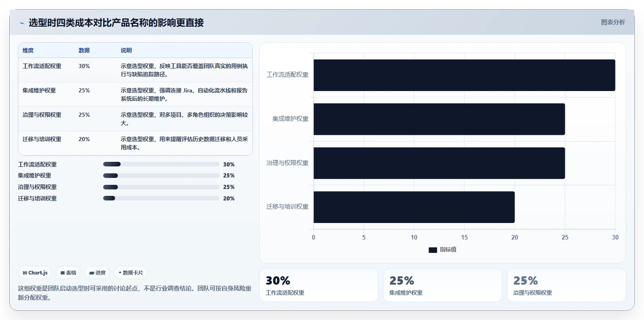Click the 集成维护权重 y-axis label
644x320 pixels.
point(290,119)
